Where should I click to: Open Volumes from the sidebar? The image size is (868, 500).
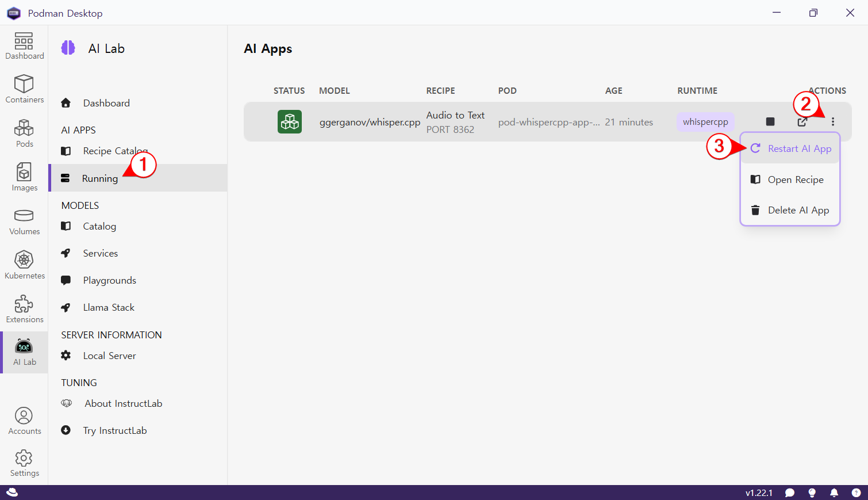coord(24,222)
